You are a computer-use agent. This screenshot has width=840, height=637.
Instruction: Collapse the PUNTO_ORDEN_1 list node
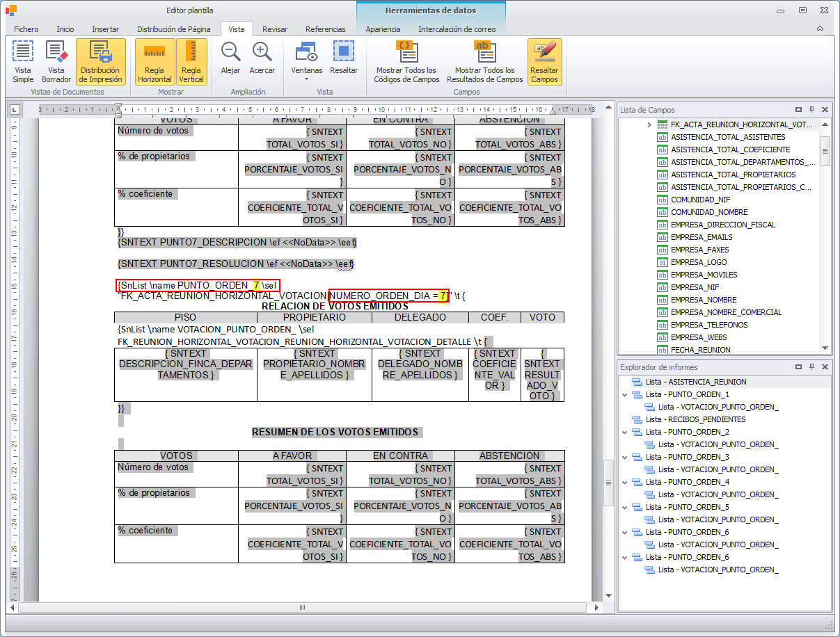(624, 394)
